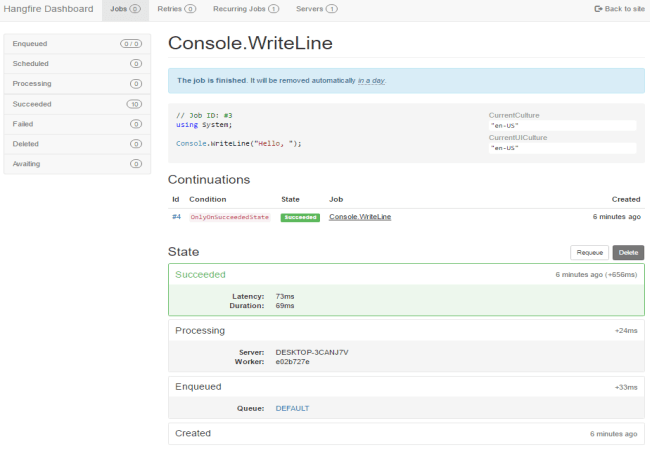Select Enqueued in the sidebar
This screenshot has width=650, height=450.
[x=75, y=44]
